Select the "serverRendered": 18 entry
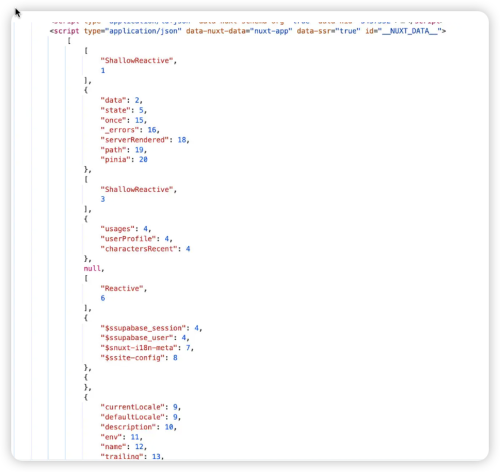 145,140
